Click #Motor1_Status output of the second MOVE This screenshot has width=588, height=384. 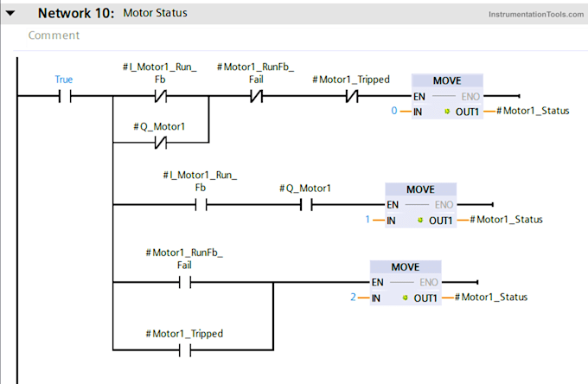pyautogui.click(x=506, y=220)
